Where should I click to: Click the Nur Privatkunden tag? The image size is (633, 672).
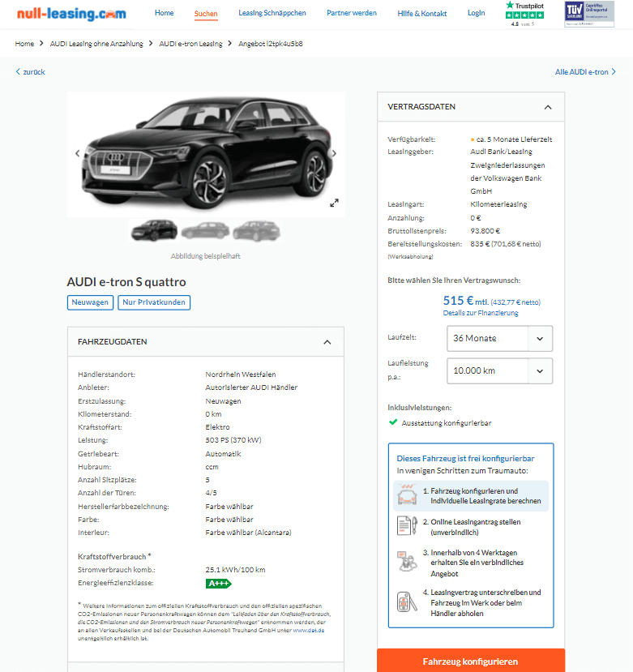pos(154,302)
